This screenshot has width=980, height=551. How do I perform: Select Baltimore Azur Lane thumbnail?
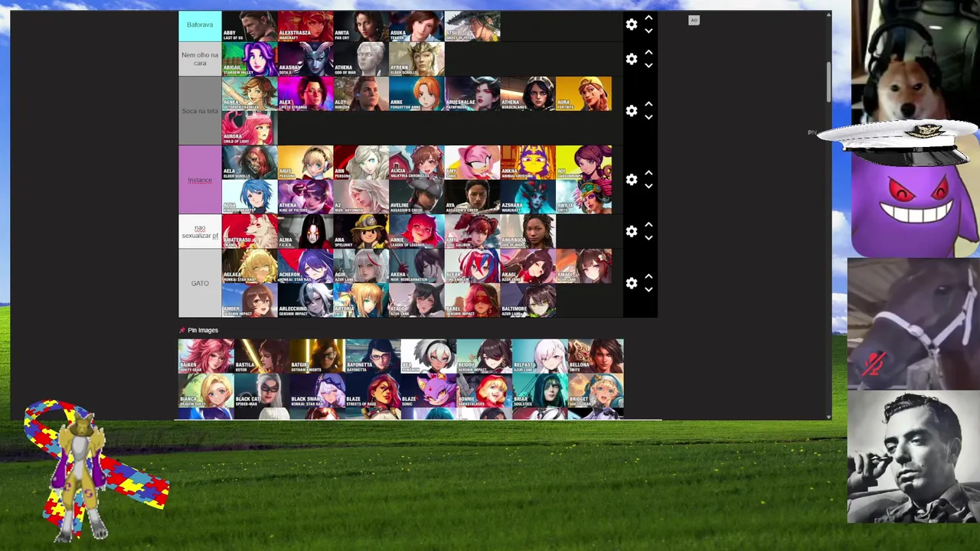(528, 300)
